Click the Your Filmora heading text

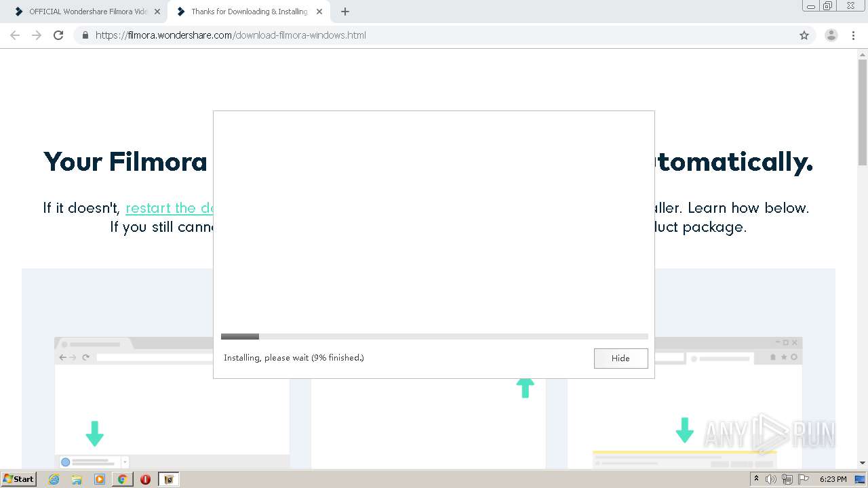125,162
